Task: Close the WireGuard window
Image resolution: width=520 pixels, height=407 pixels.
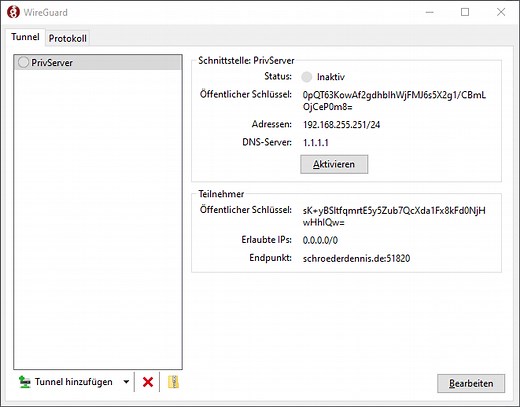Action: tap(501, 12)
